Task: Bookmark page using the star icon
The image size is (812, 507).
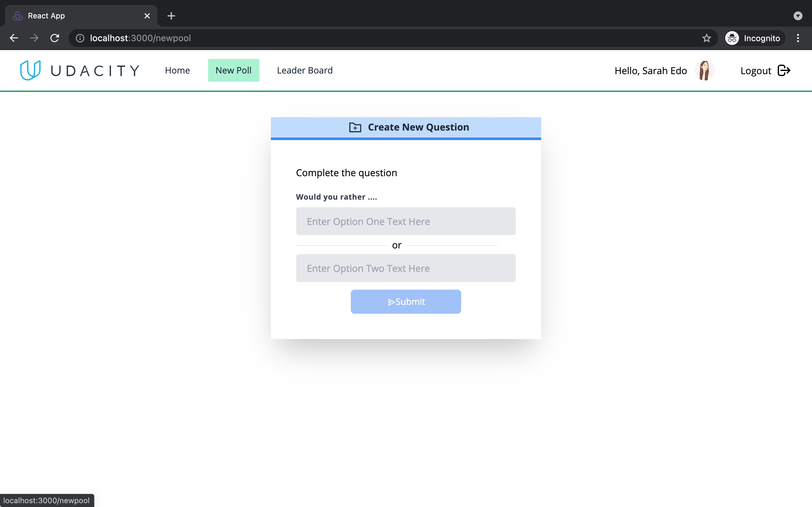Action: 706,38
